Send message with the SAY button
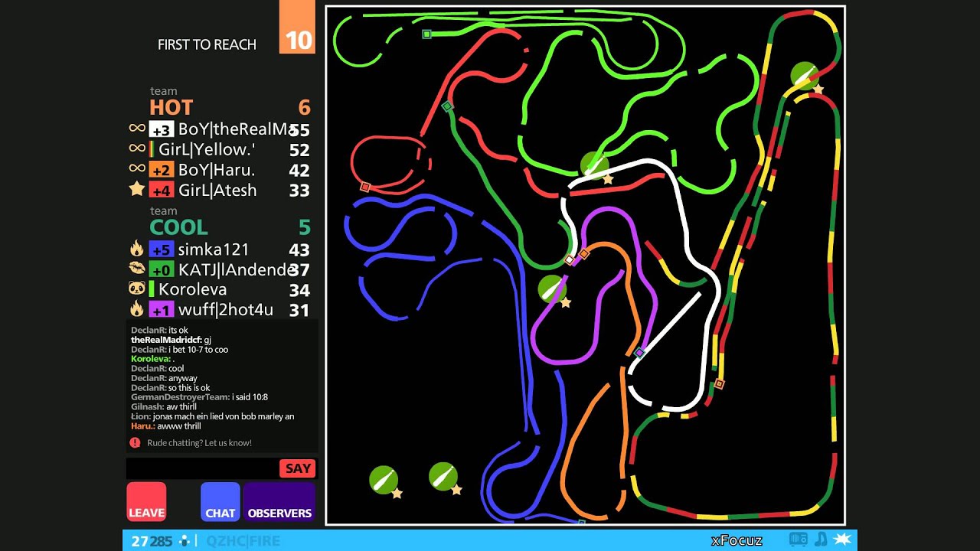Image resolution: width=980 pixels, height=551 pixels. (298, 468)
